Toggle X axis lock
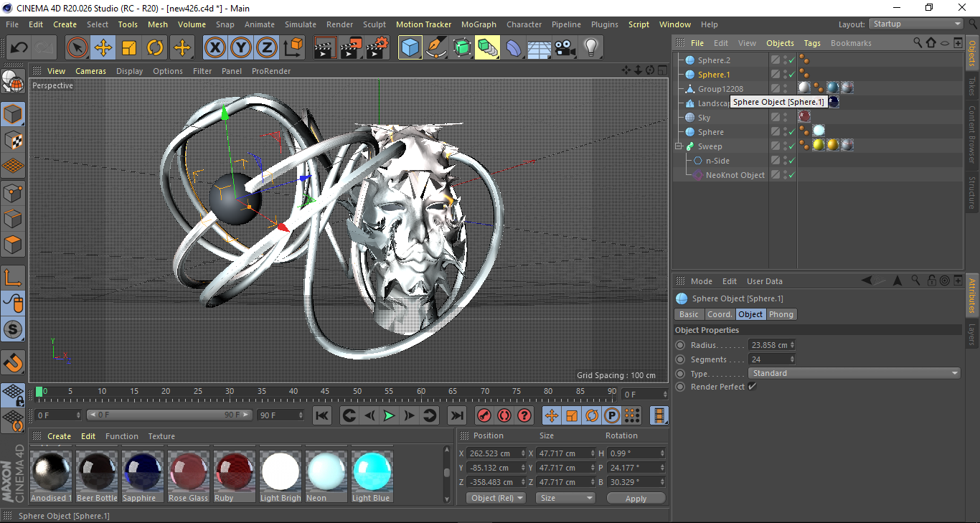Screen dimensions: 980x523 [215, 48]
